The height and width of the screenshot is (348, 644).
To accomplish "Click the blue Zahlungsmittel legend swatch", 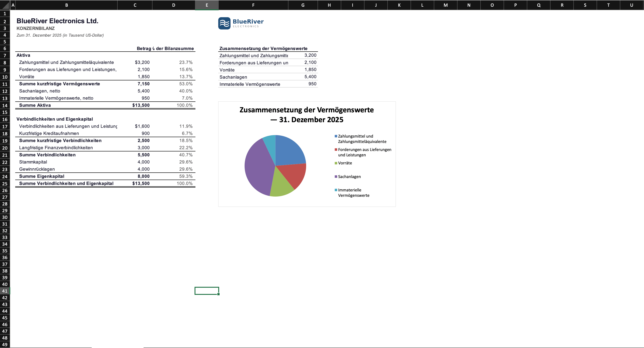I will pos(336,136).
